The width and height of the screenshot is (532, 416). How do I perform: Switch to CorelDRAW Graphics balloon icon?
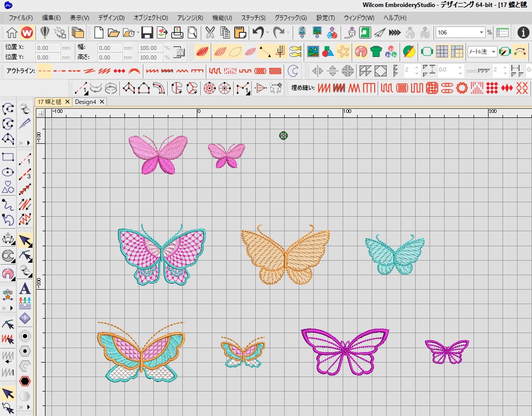pos(45,32)
